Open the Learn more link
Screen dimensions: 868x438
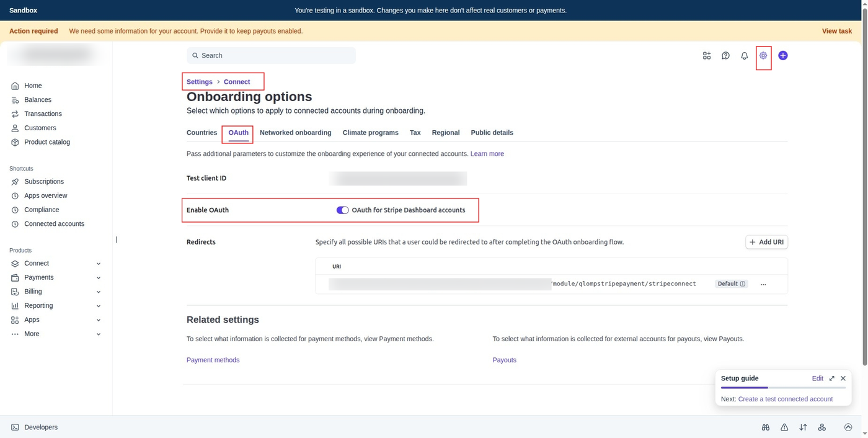[x=487, y=154]
